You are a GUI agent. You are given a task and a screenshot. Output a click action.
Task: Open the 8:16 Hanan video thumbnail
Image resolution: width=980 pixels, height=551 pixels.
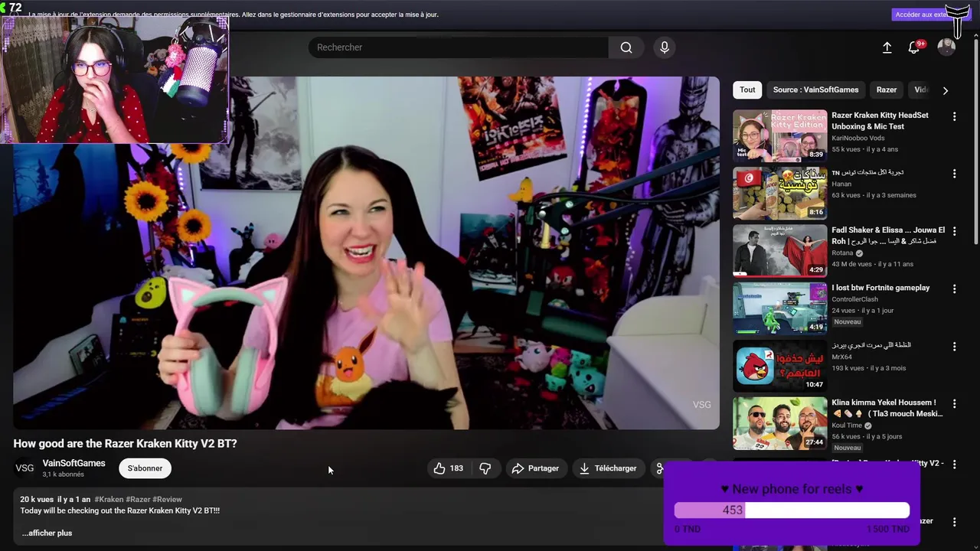[779, 193]
